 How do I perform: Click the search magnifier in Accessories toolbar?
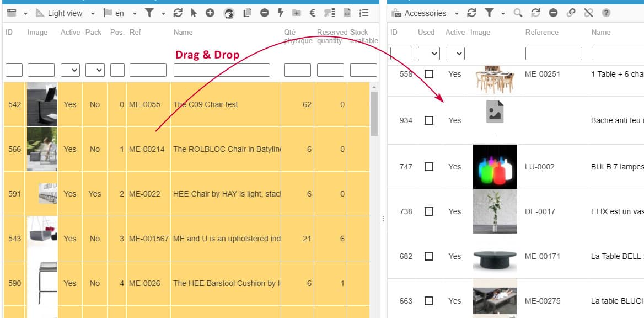pos(517,13)
